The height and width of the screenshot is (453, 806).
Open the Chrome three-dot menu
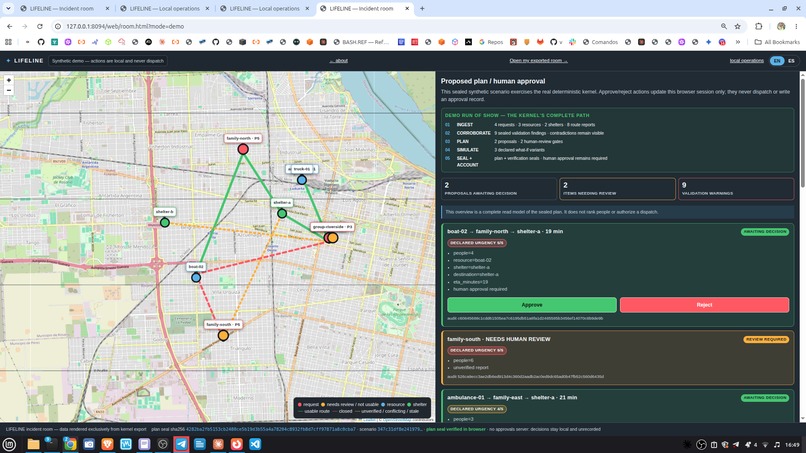[x=797, y=26]
